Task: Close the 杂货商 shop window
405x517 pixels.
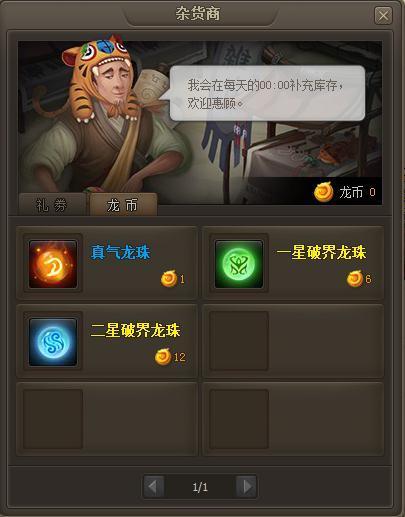Action: tap(383, 15)
